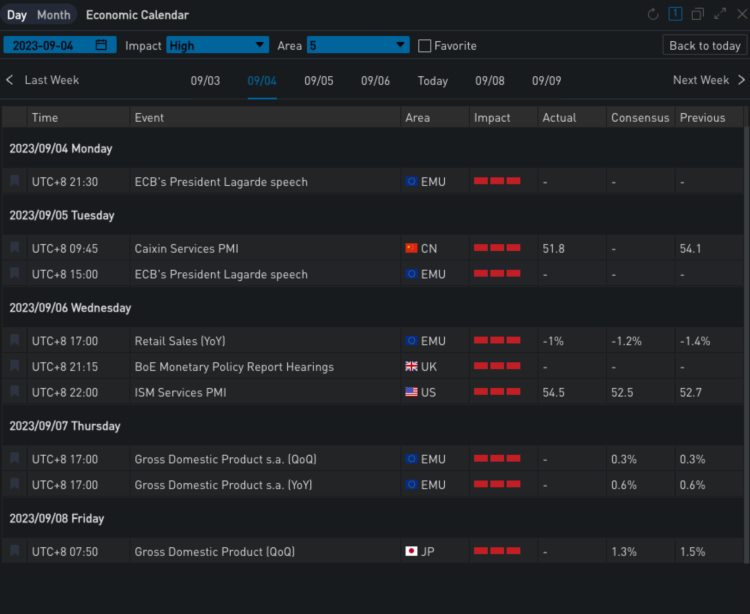Click the pop-out window icon

pyautogui.click(x=697, y=15)
